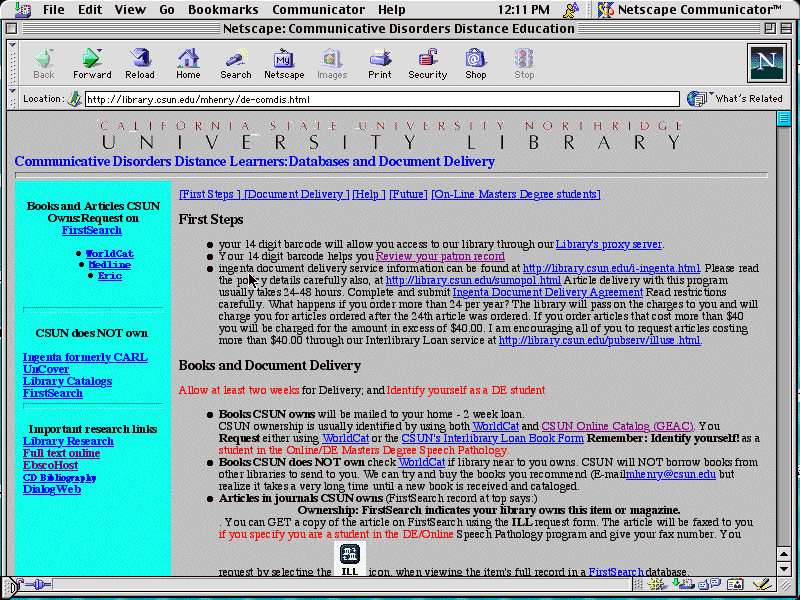Image resolution: width=800 pixels, height=600 pixels.
Task: Click into the Location URL field
Action: [x=382, y=99]
